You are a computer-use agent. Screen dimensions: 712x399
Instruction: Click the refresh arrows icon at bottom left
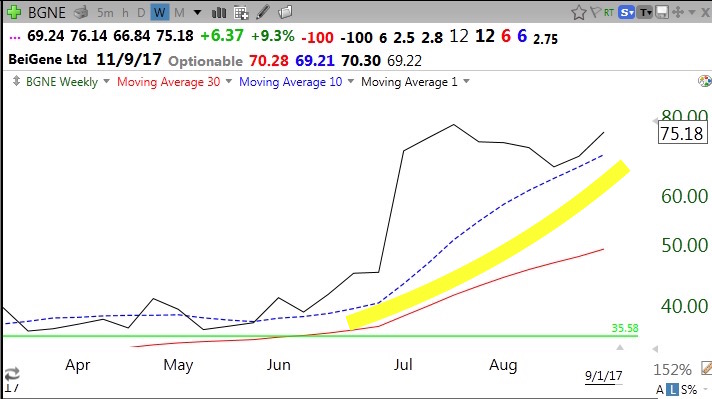(x=12, y=374)
